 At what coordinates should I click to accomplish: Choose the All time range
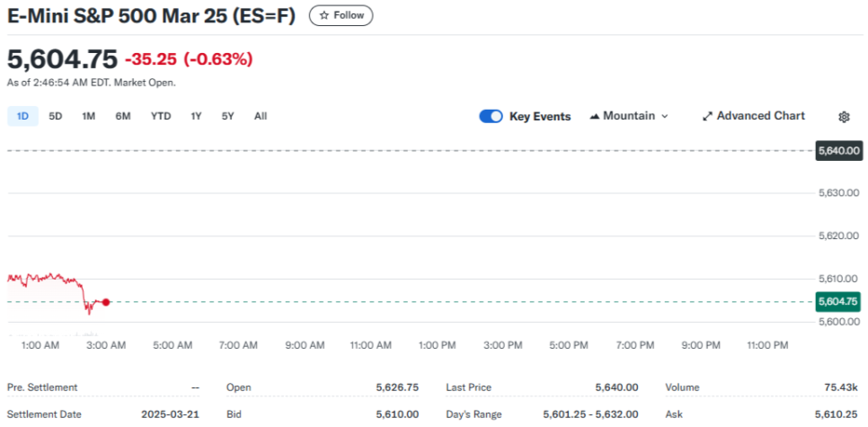[x=261, y=116]
